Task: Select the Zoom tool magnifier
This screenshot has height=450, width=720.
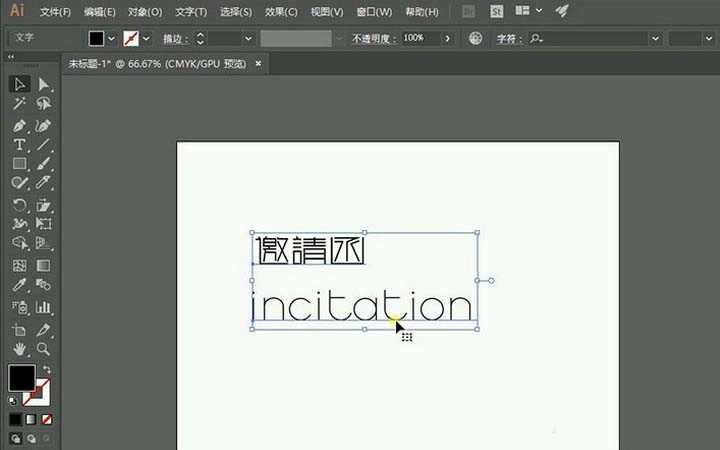Action: 43,349
